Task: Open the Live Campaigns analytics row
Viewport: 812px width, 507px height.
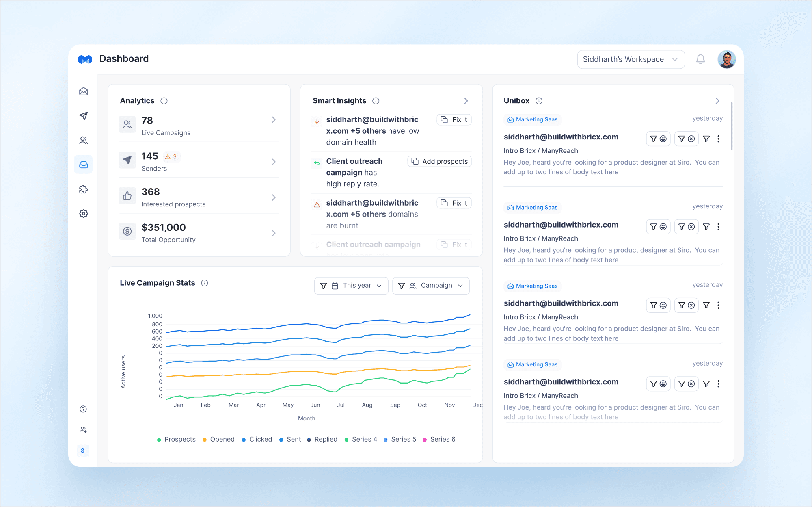Action: (199, 125)
